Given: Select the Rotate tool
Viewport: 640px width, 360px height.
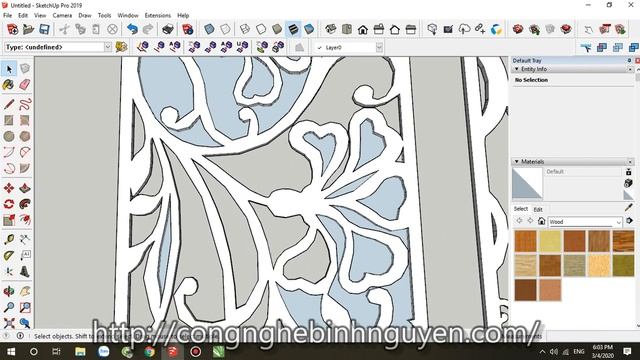Looking at the screenshot, I should pyautogui.click(x=9, y=204).
